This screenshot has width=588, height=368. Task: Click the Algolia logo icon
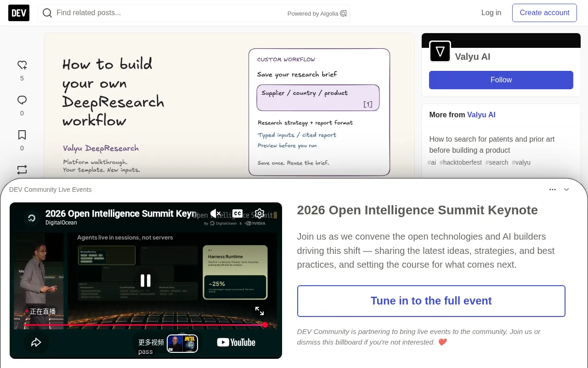[343, 13]
